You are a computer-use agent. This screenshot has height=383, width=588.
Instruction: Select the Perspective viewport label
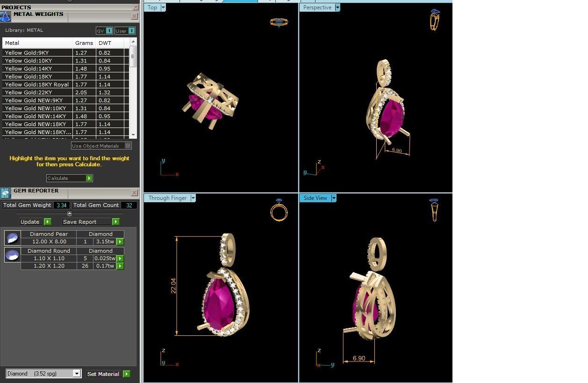[317, 7]
